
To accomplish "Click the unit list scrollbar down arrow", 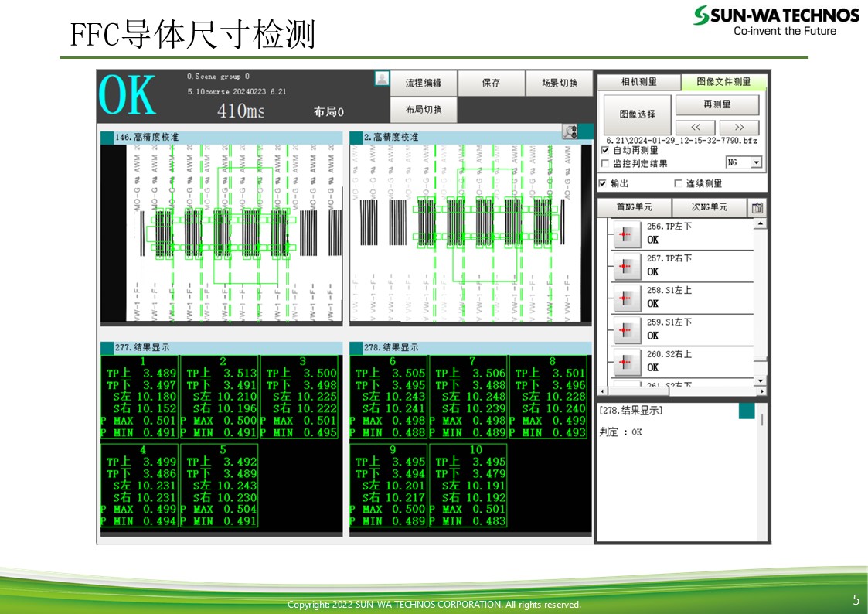I will 760,380.
